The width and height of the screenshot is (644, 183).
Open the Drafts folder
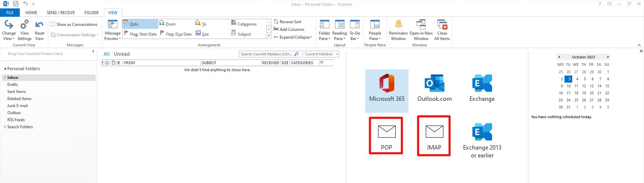tap(13, 85)
